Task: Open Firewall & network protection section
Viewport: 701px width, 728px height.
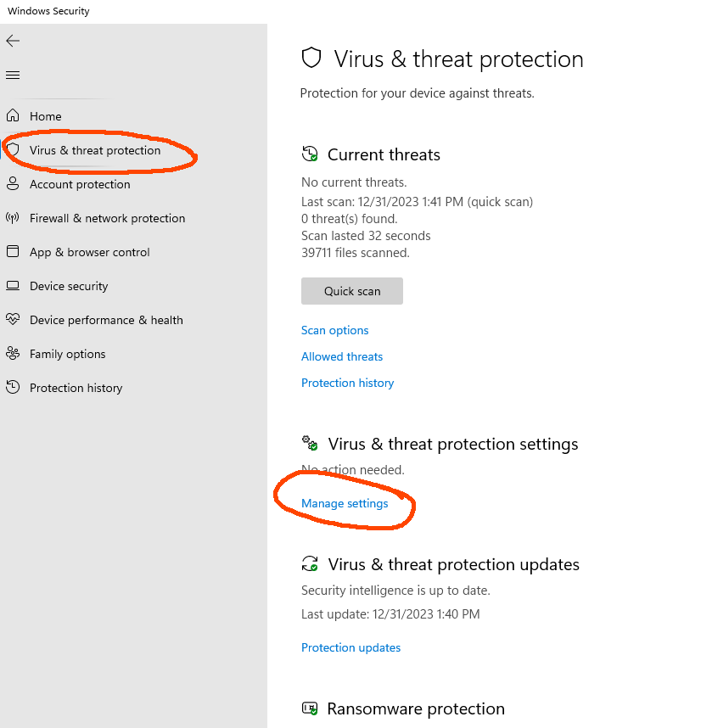Action: [x=107, y=218]
